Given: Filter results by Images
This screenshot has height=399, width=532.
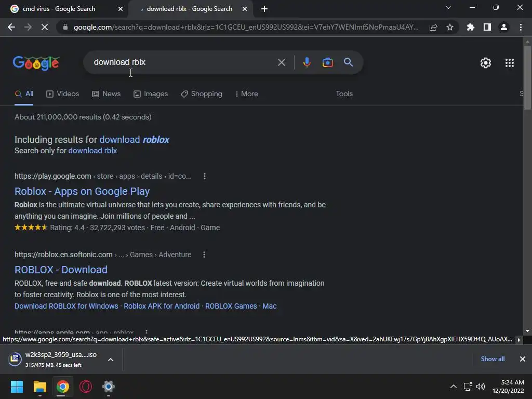Looking at the screenshot, I should (151, 94).
